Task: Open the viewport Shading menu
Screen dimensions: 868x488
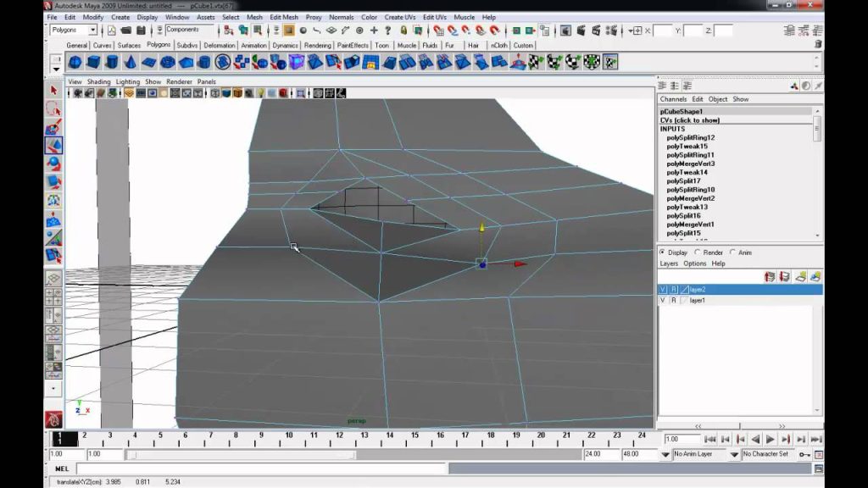Action: (x=98, y=81)
